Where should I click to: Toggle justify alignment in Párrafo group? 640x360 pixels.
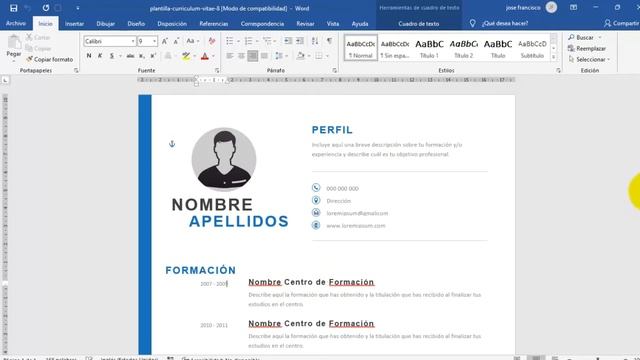coord(264,56)
